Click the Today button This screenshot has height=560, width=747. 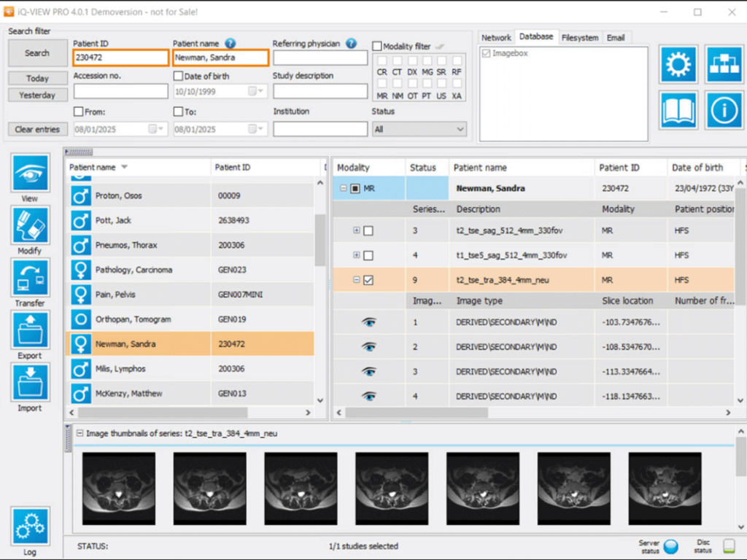pyautogui.click(x=37, y=78)
